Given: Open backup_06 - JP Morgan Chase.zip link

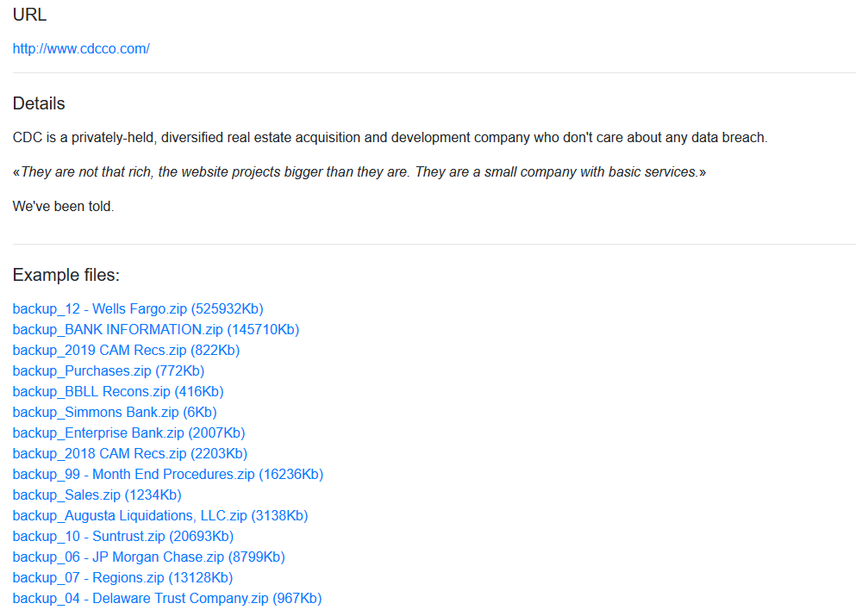Looking at the screenshot, I should [x=148, y=557].
